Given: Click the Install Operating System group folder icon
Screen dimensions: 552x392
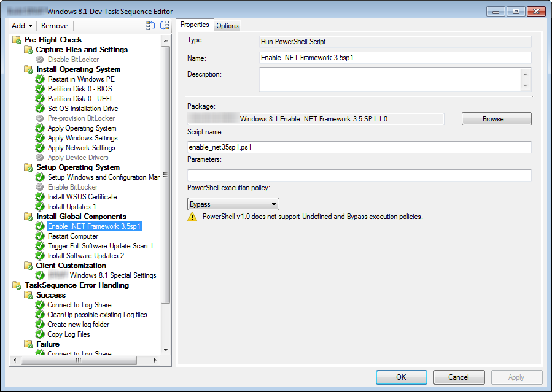Looking at the screenshot, I should point(29,69).
